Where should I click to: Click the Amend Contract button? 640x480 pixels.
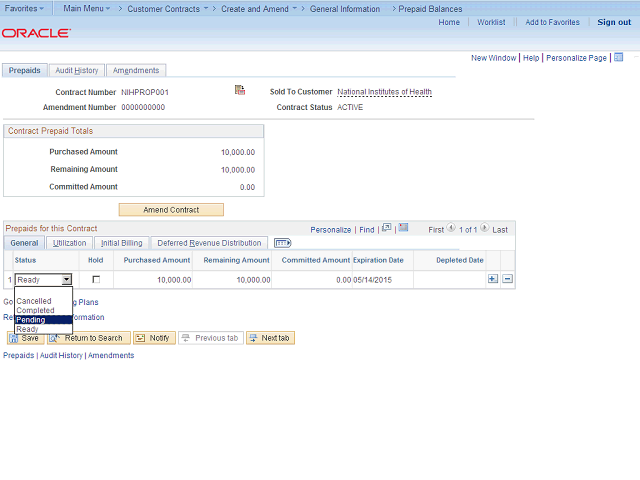(171, 210)
